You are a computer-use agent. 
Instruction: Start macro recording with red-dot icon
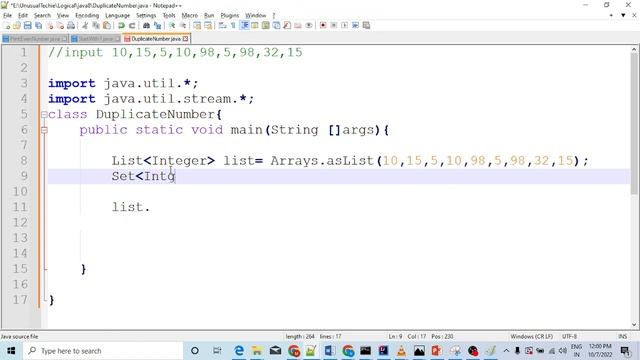click(x=323, y=26)
